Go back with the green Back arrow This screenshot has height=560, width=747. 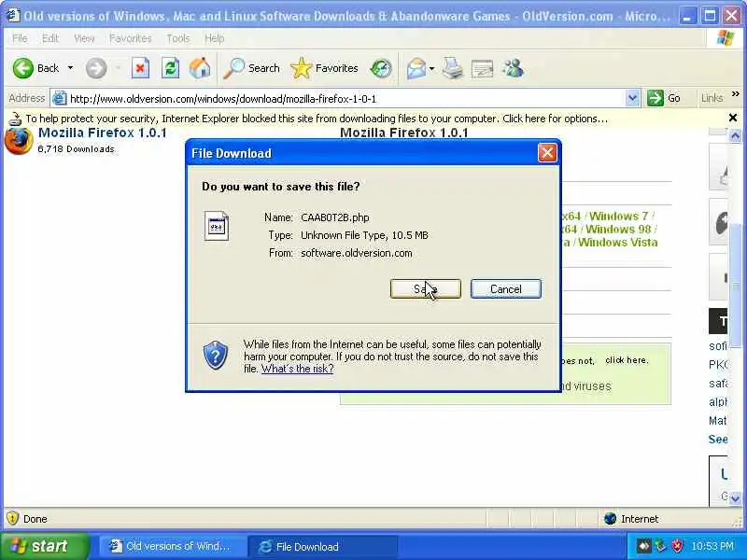[x=35, y=68]
